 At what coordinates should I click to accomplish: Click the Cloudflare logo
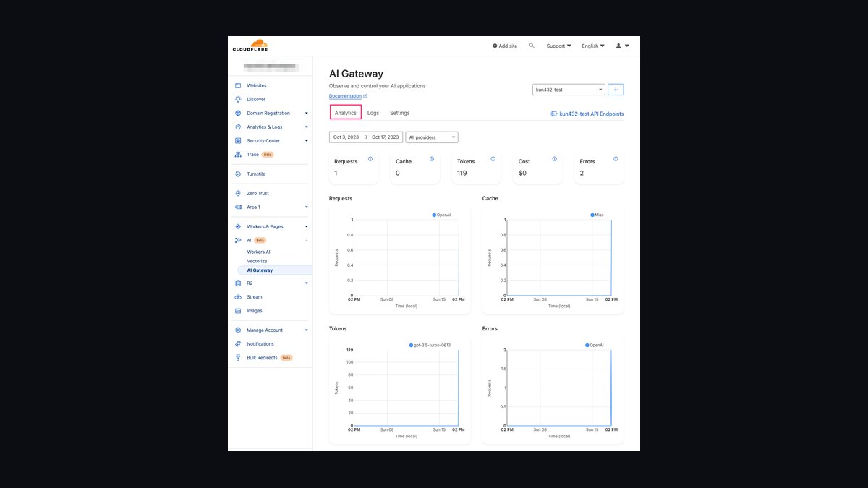[x=250, y=46]
